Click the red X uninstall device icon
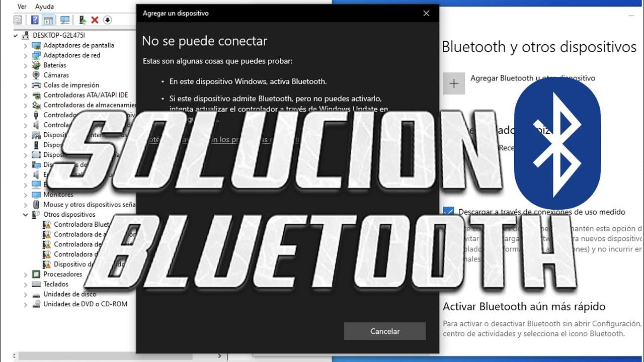 coord(95,20)
